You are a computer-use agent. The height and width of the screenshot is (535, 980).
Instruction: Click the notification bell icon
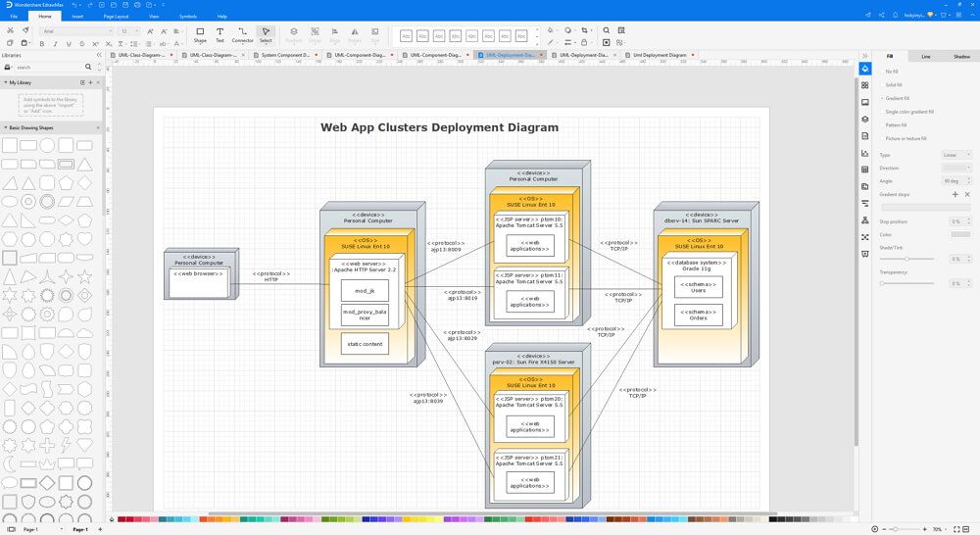tap(895, 15)
